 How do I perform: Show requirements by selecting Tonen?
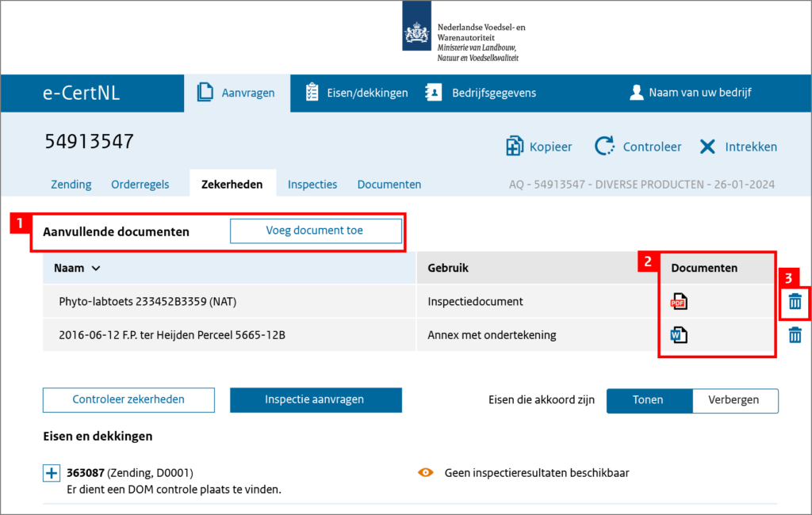click(649, 401)
